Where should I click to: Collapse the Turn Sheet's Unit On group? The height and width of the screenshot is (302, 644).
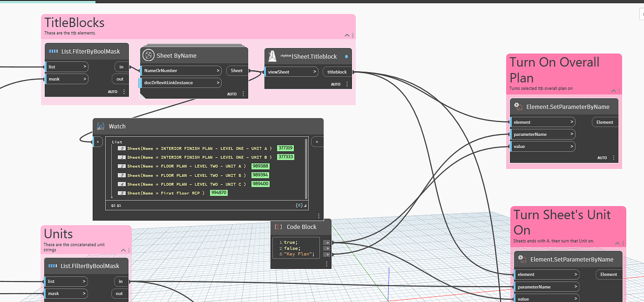(617, 243)
